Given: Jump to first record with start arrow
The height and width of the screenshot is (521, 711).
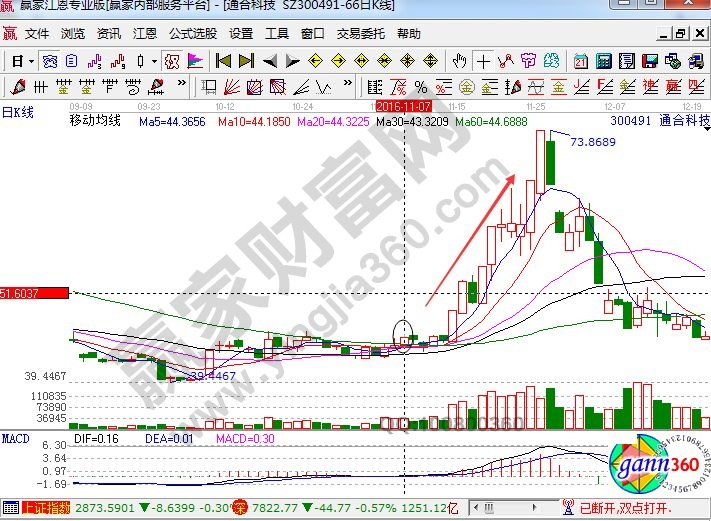Looking at the screenshot, I should pos(224,60).
